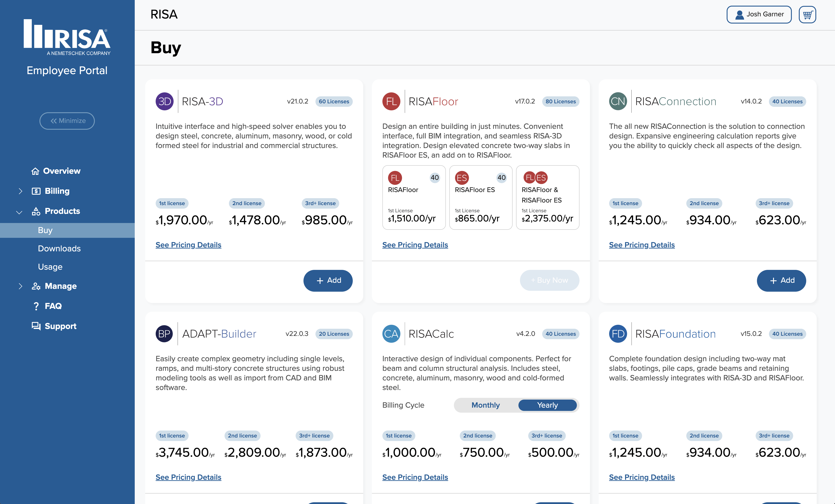Viewport: 835px width, 504px height.
Task: Click the Support chat bubble icon
Action: [36, 326]
